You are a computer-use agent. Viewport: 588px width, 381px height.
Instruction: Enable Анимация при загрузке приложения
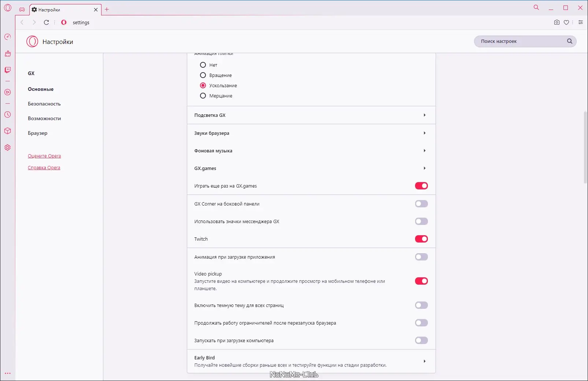[421, 257]
